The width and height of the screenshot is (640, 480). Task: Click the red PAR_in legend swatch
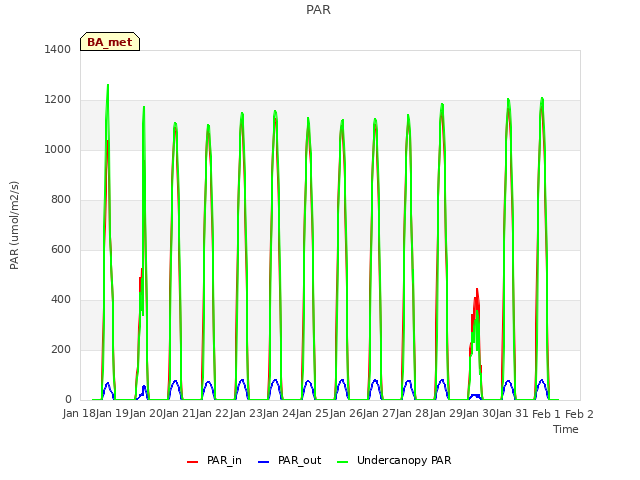[192, 462]
